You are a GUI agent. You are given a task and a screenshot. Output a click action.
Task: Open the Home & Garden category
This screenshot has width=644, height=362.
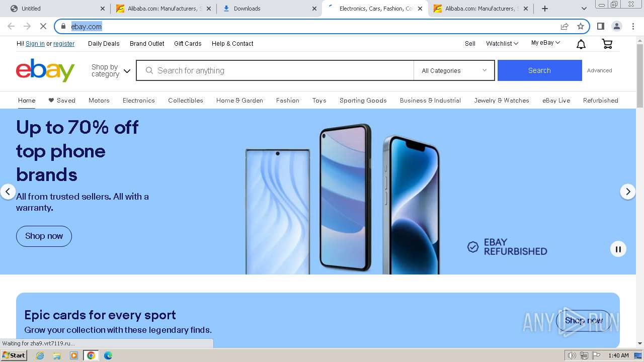pos(239,101)
